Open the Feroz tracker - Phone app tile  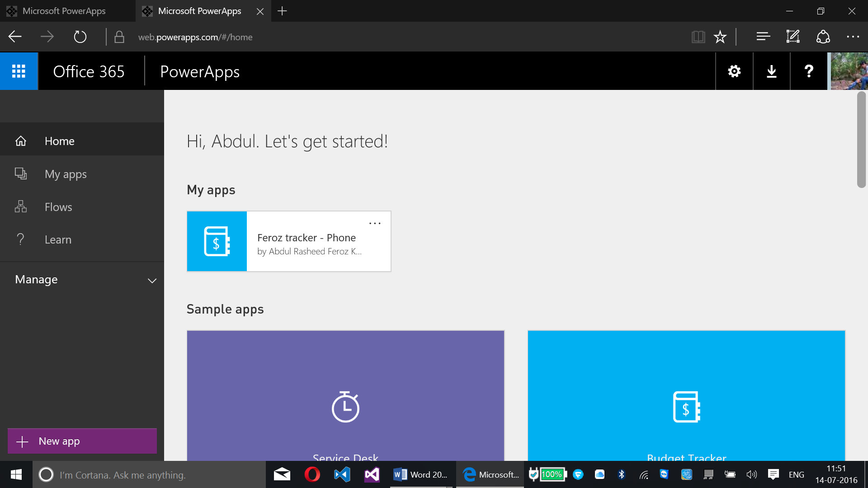coord(289,241)
